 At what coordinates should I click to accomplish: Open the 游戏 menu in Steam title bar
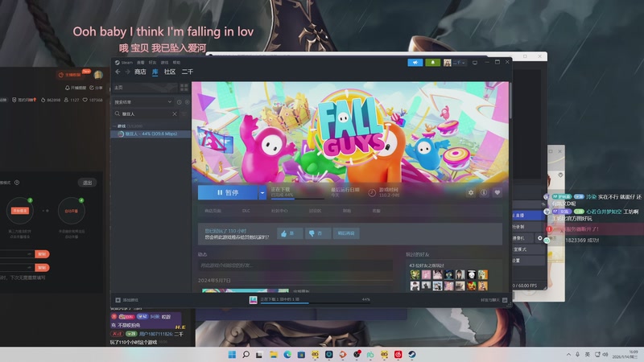[165, 63]
